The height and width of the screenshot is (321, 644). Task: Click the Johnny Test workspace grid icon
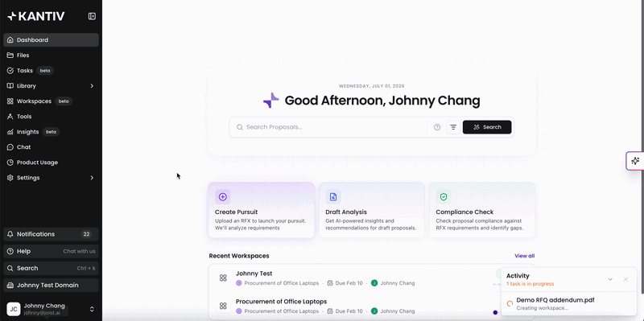point(223,278)
